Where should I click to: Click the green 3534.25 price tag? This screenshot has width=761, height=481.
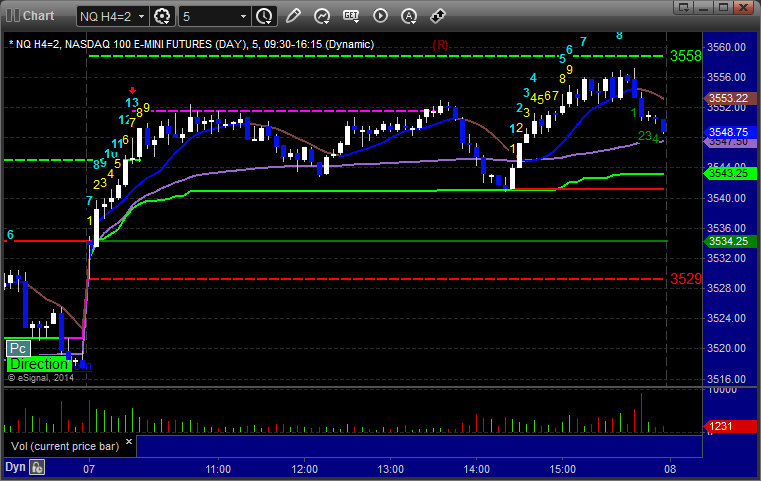pyautogui.click(x=729, y=241)
